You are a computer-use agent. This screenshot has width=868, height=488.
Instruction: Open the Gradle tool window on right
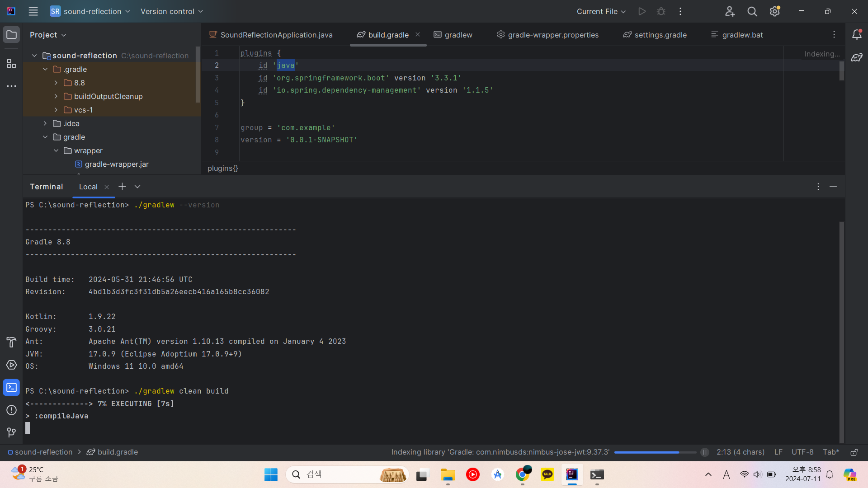(857, 58)
